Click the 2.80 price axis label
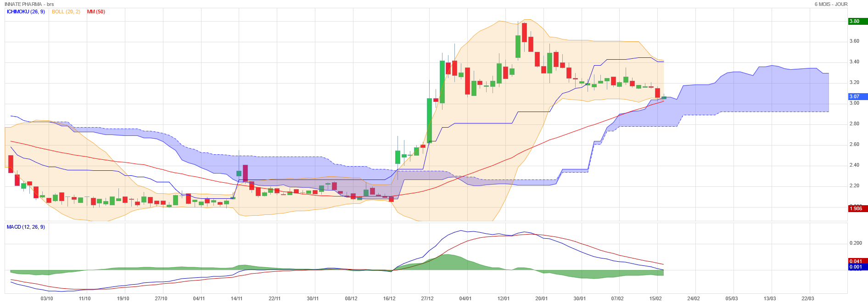This screenshot has height=303, width=868. (x=854, y=123)
